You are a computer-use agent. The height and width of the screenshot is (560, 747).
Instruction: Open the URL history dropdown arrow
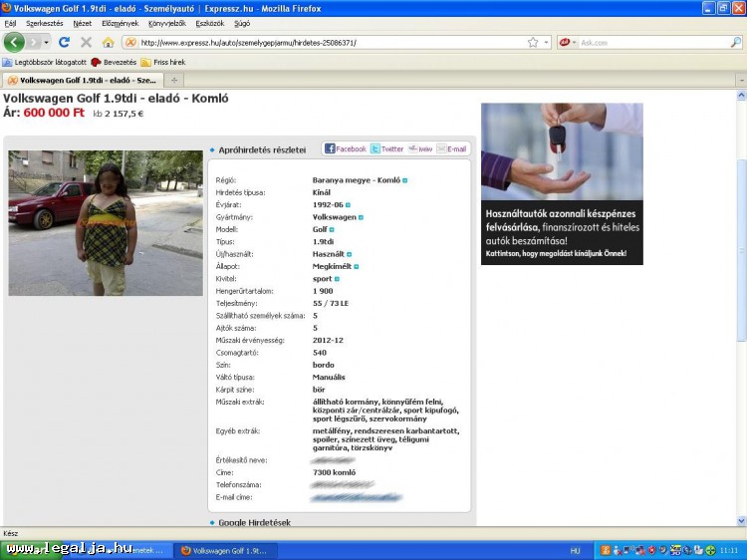point(547,43)
